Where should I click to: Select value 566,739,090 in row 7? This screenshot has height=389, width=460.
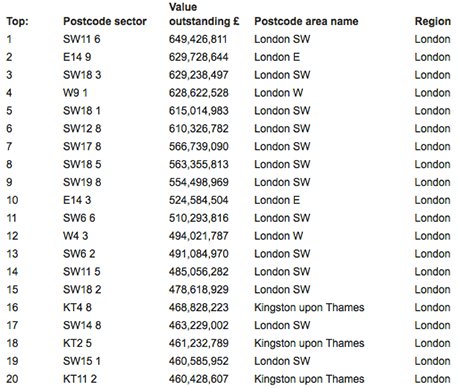(198, 146)
